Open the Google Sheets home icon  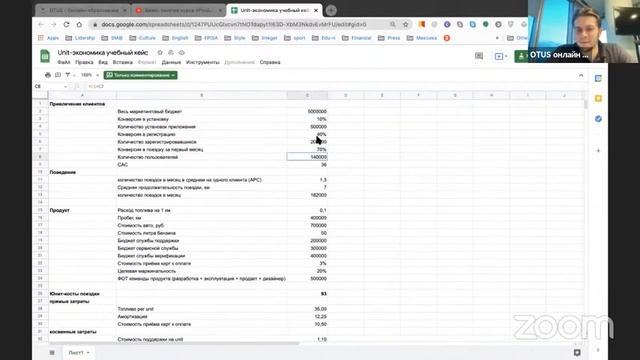coord(45,56)
